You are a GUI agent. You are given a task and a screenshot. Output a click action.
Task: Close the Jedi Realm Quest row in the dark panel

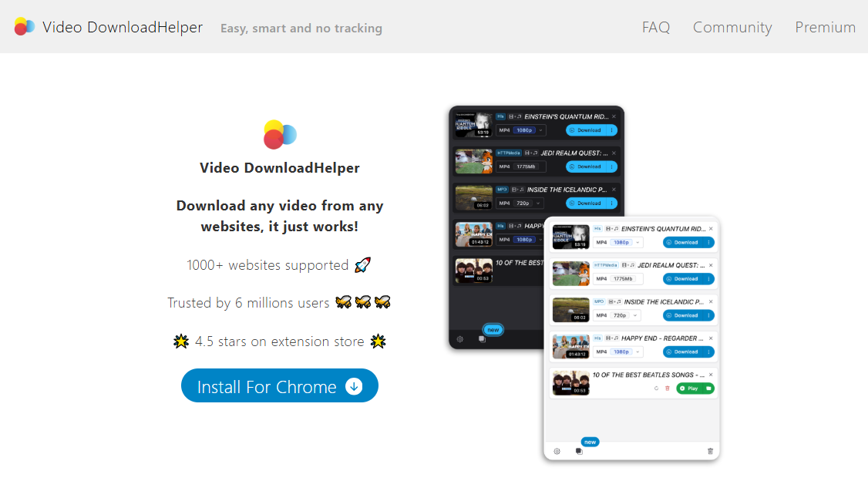tap(614, 153)
